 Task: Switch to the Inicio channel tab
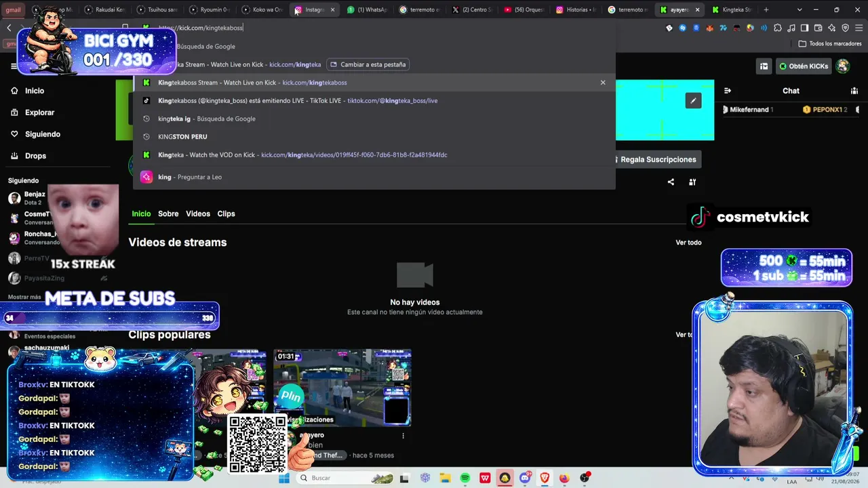tap(141, 213)
